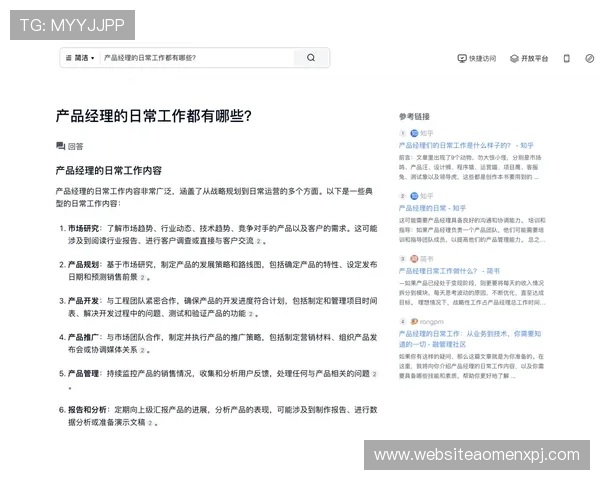Click citation marker after 产品推广 item
600x480 pixels.
(x=142, y=350)
